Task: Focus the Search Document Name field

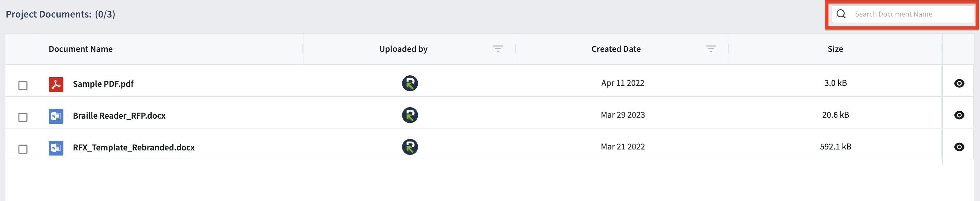Action: coord(902,14)
